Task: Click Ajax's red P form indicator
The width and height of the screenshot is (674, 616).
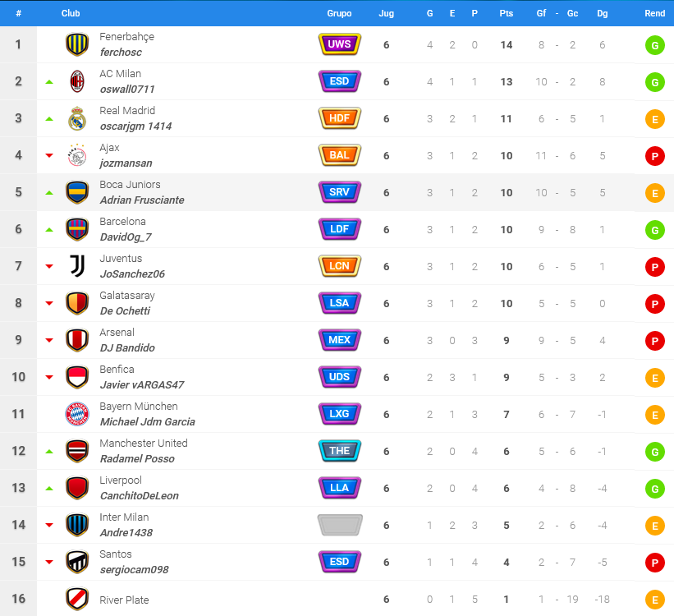Action: click(x=654, y=156)
